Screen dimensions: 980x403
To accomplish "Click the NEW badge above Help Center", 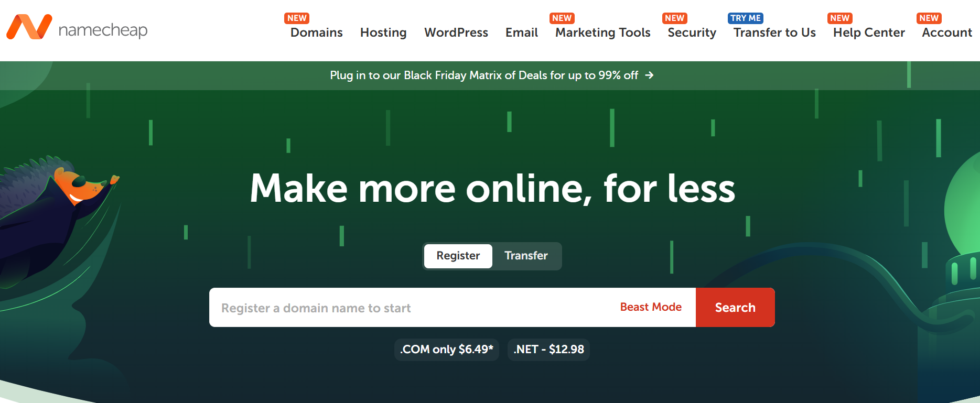I will (840, 18).
